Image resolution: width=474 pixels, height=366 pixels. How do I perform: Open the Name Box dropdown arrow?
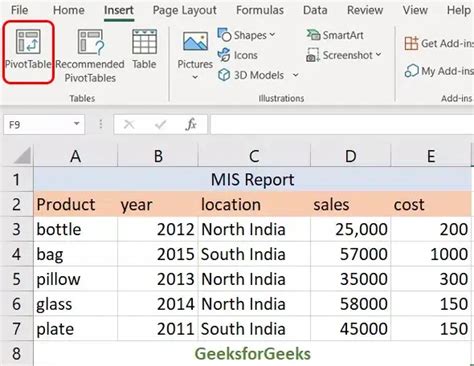point(77,124)
